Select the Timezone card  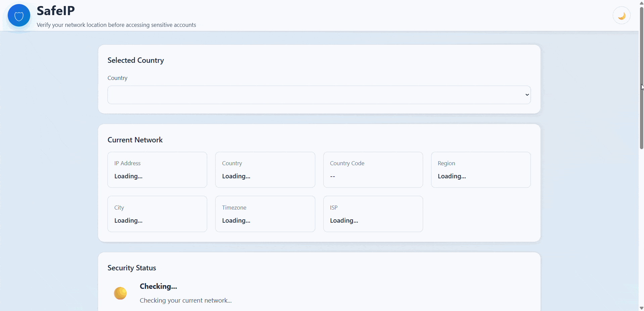coord(265,214)
